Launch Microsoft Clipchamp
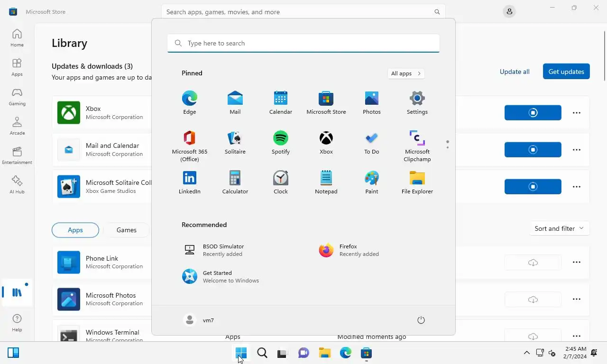Image resolution: width=607 pixels, height=364 pixels. tap(417, 146)
